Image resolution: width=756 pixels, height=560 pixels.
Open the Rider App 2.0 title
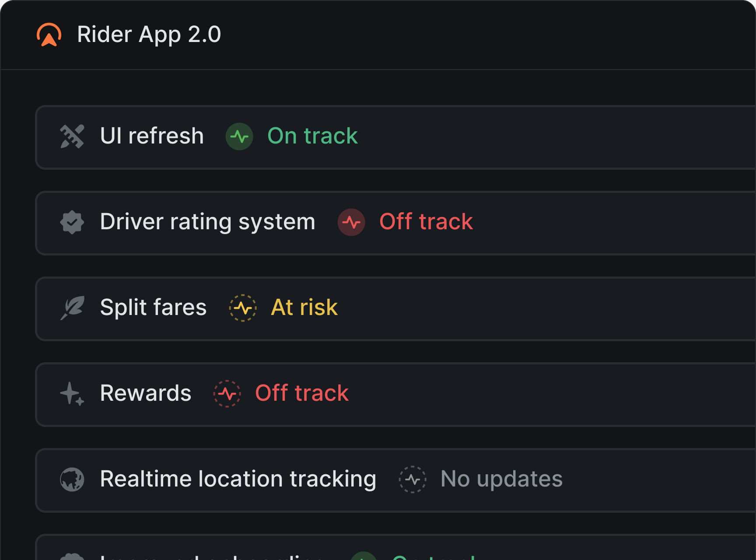(149, 35)
